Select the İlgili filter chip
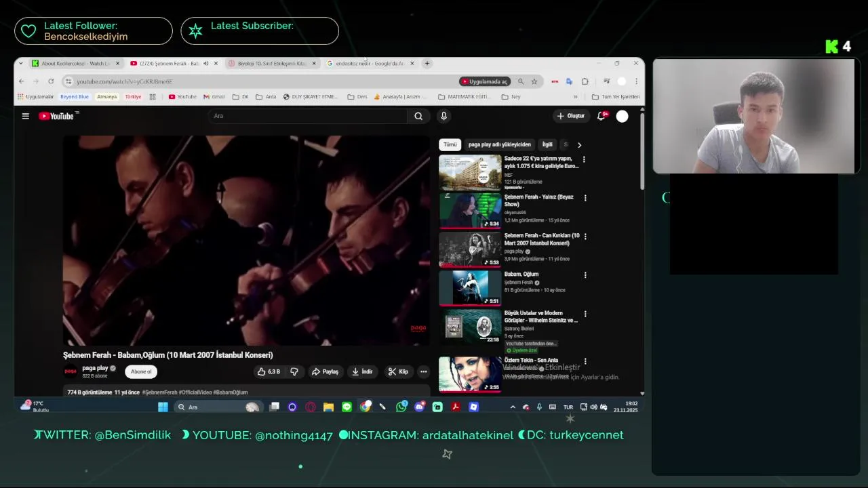This screenshot has width=868, height=488. pyautogui.click(x=547, y=144)
